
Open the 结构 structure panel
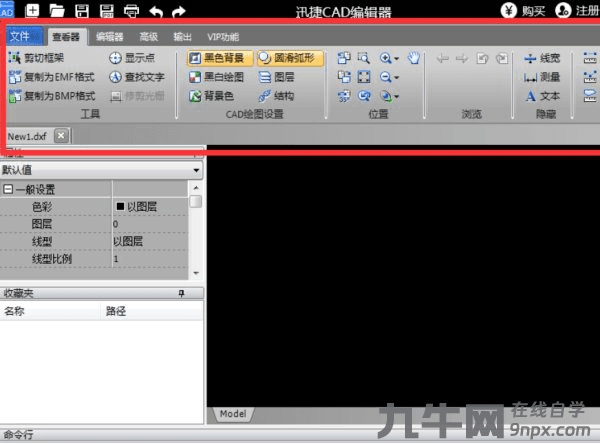(x=276, y=96)
